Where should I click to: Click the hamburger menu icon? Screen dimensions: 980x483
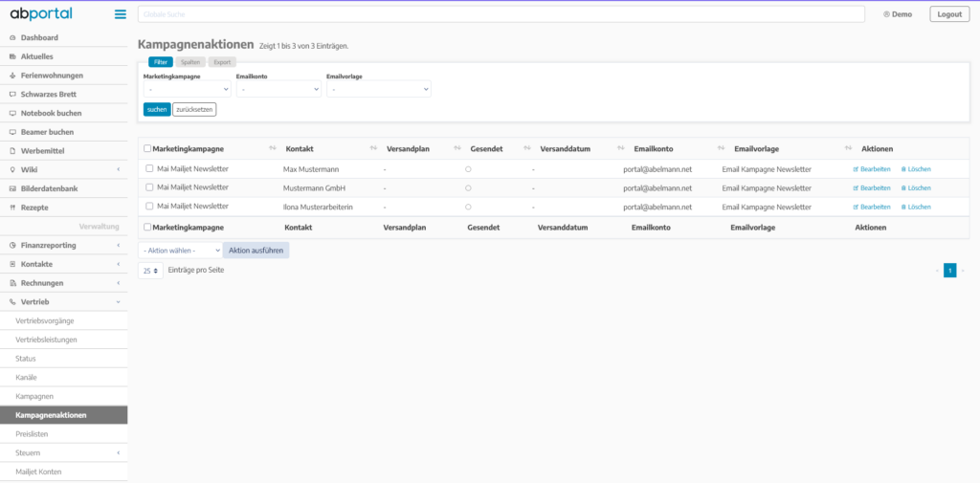click(x=120, y=14)
